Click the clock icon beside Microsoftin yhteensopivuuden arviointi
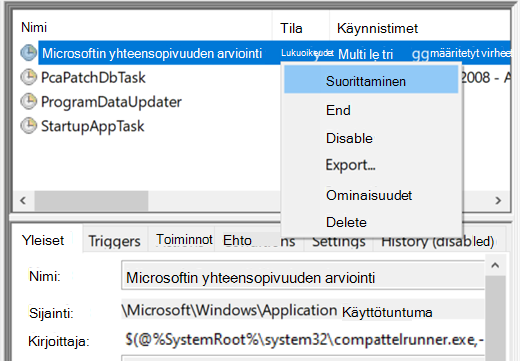Screen dimensions: 520x361 pos(29,53)
